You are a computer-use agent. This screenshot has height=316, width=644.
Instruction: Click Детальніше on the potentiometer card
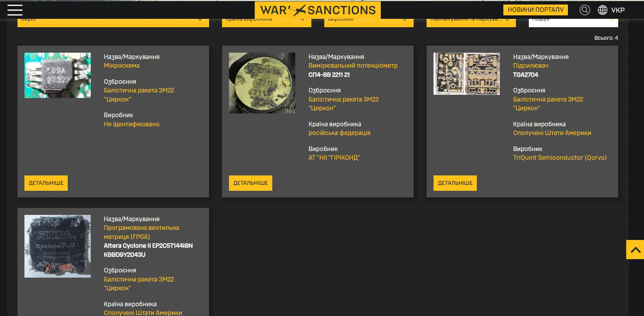251,183
